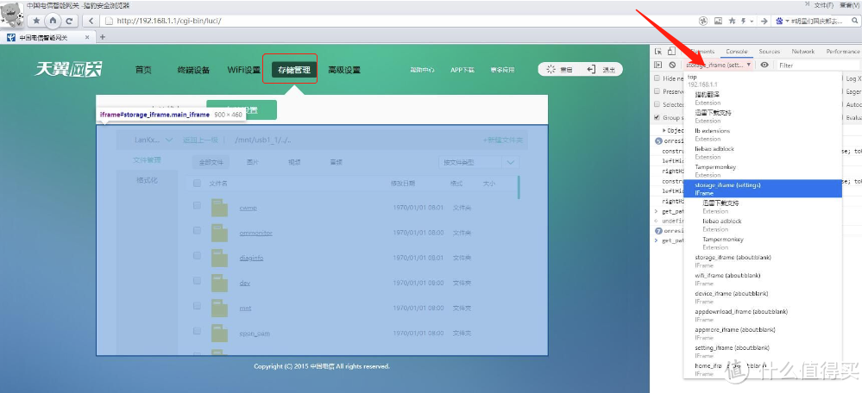Click the 退出 logout icon in header
Viewport: 868px width, 393px height.
pyautogui.click(x=591, y=70)
